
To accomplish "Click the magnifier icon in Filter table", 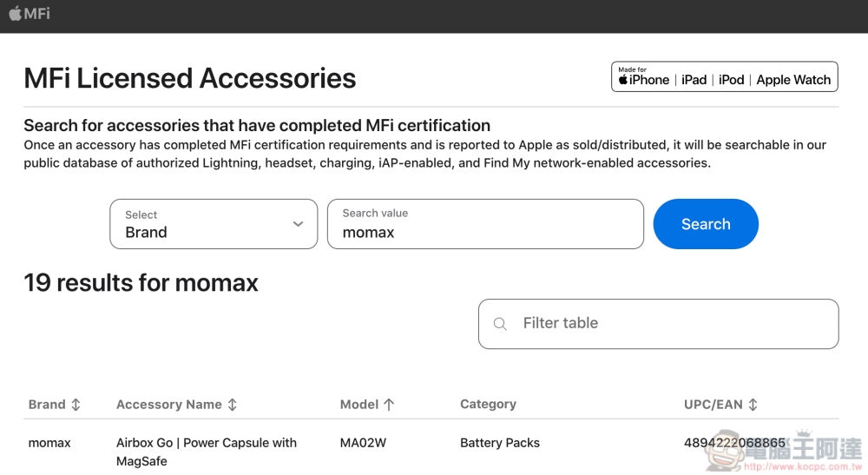I will (x=500, y=324).
